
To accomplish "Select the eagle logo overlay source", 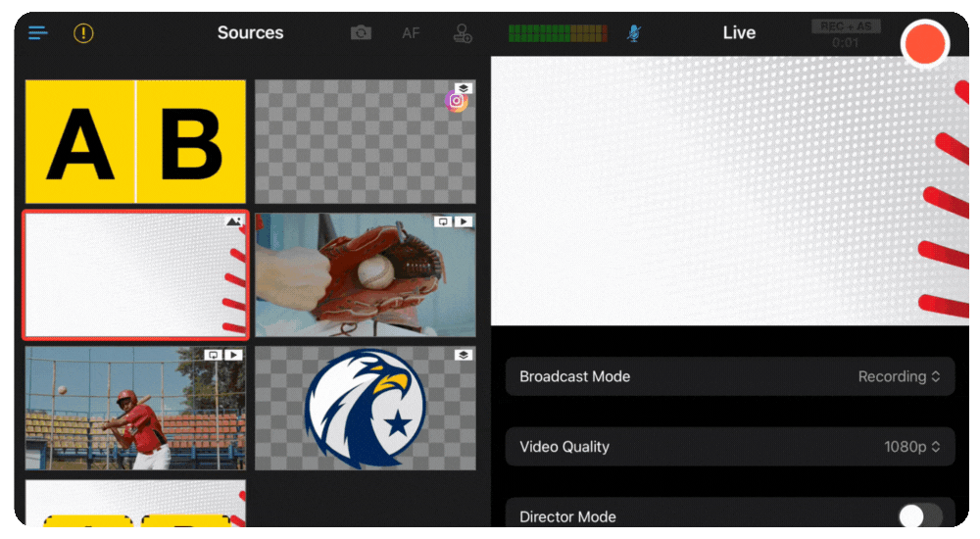I will click(365, 409).
